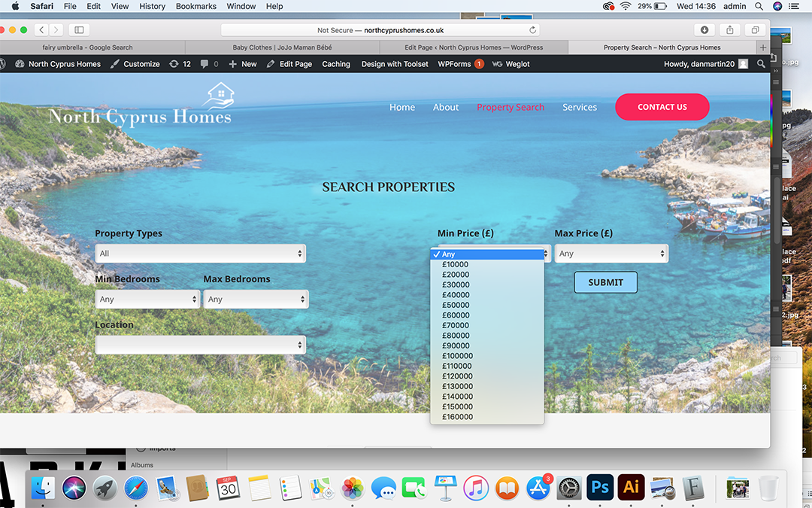Click the Safari address bar
The height and width of the screenshot is (508, 812).
(x=380, y=30)
